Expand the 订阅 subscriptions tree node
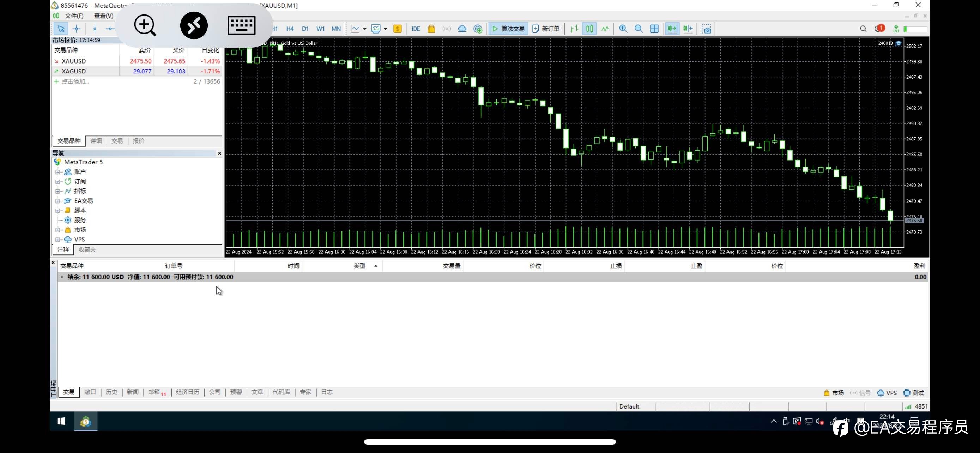 click(x=58, y=181)
